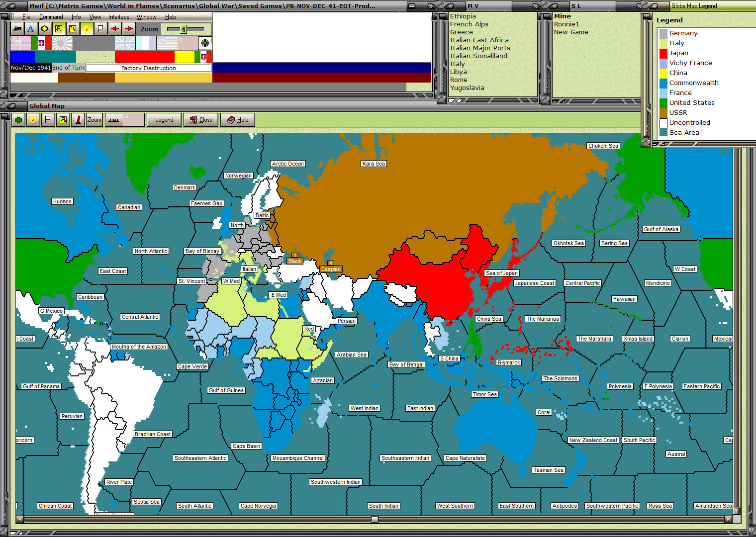
Task: Click the Global Map horizontal scrollbar thumb
Action: (375, 519)
